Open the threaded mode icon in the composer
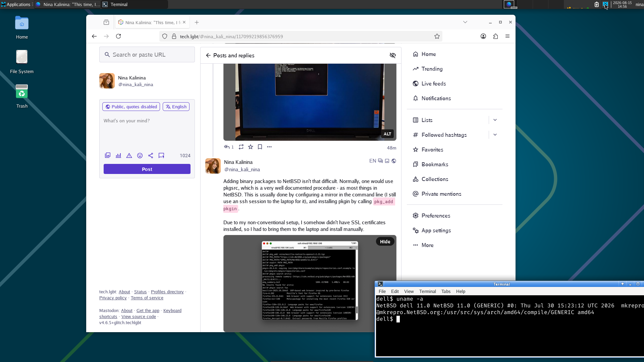 (x=151, y=156)
